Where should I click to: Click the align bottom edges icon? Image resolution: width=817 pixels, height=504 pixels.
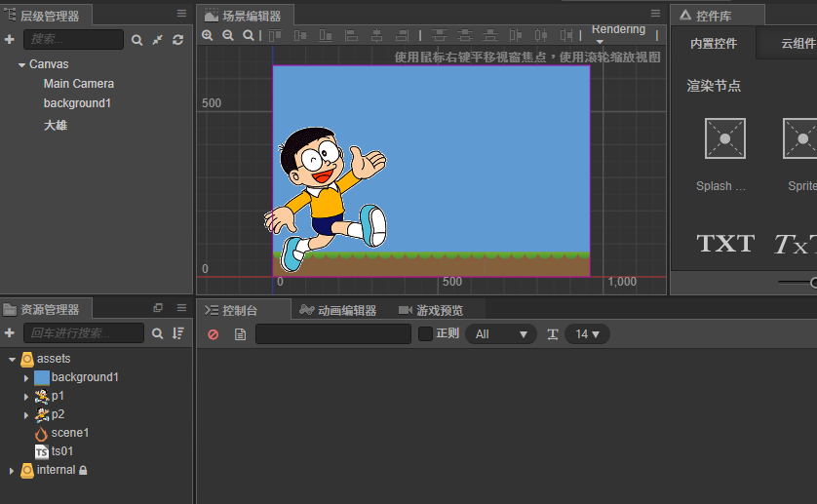tap(326, 35)
